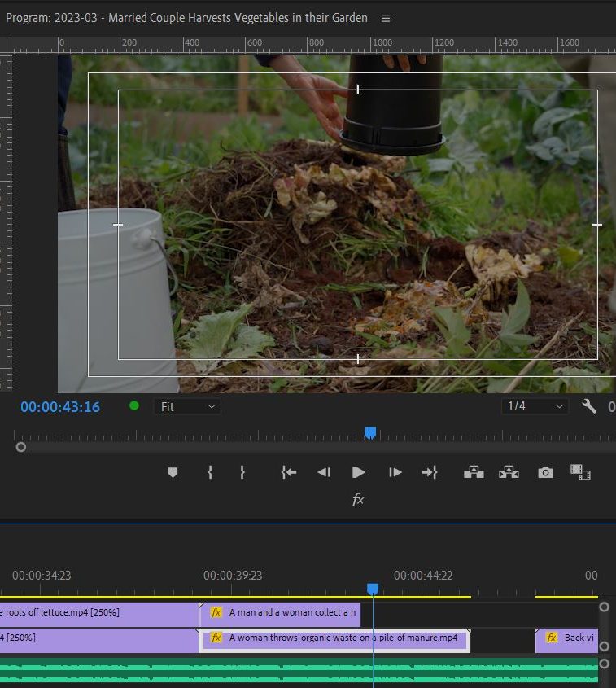Click the bottom safe margin handle

(x=358, y=359)
